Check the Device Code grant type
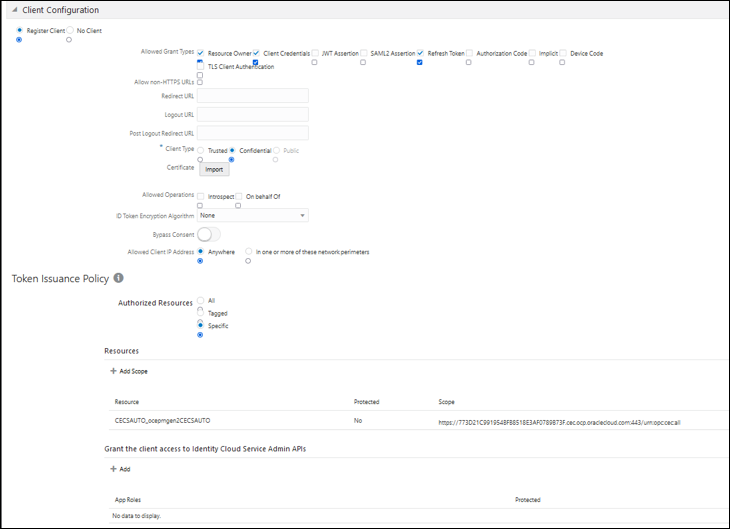 pyautogui.click(x=563, y=53)
